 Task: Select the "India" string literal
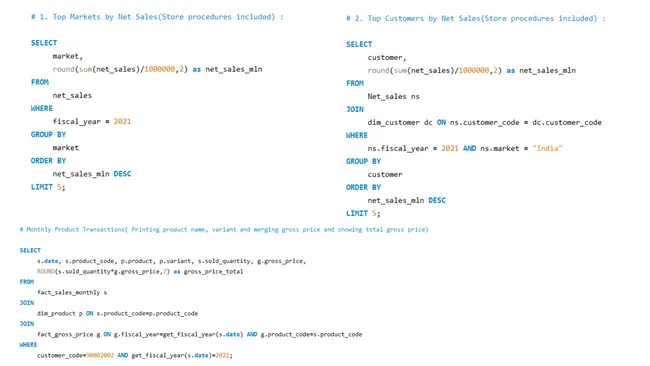pos(547,148)
